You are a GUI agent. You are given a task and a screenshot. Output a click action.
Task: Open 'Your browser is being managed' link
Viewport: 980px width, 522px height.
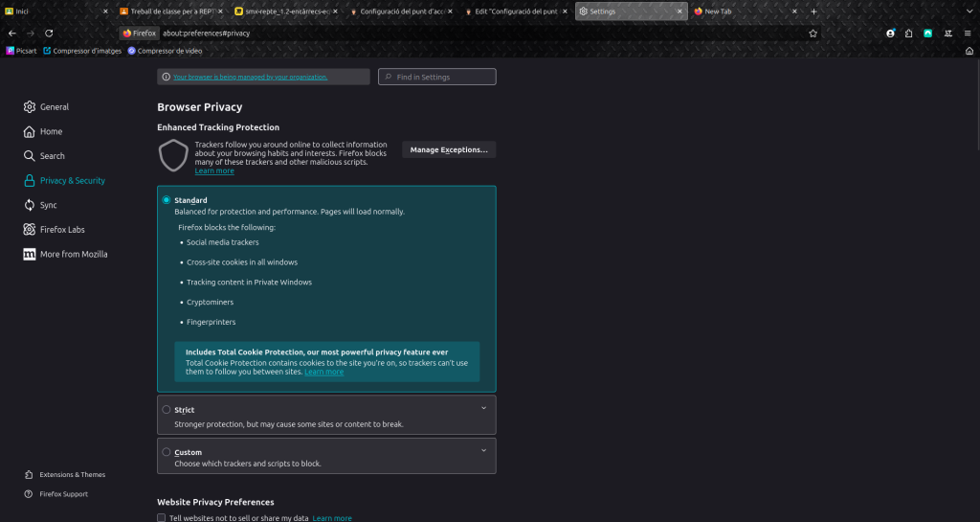(x=250, y=77)
